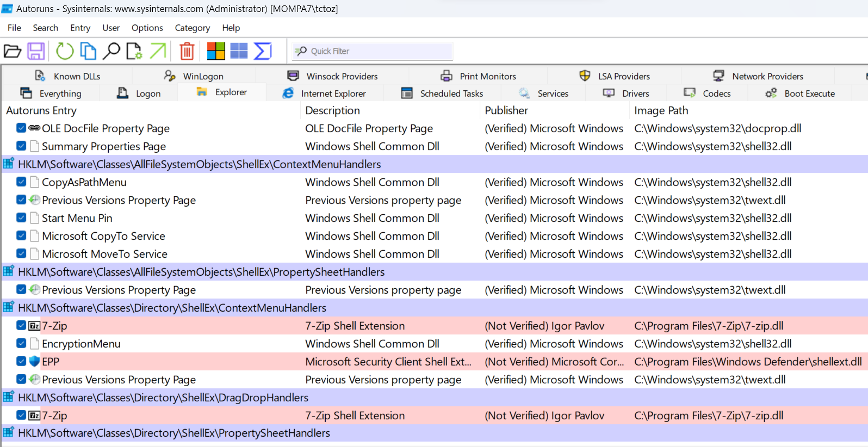Select the C:\Windows\system32\docprop.dll image path
Viewport: 868px width, 447px height.
[x=717, y=128]
